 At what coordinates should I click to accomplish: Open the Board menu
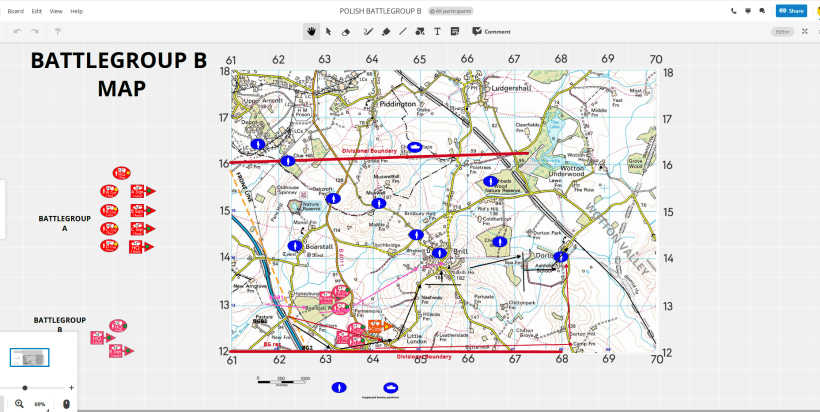tap(16, 11)
